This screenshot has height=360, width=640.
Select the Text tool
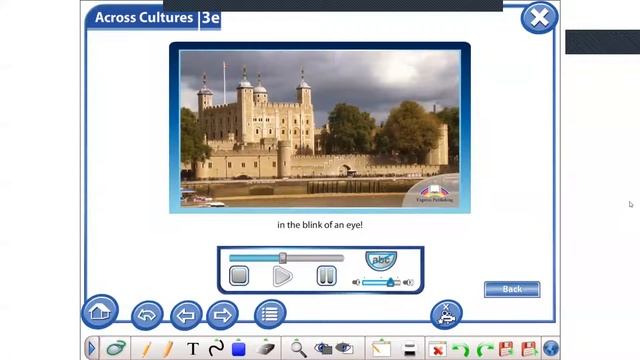point(193,349)
